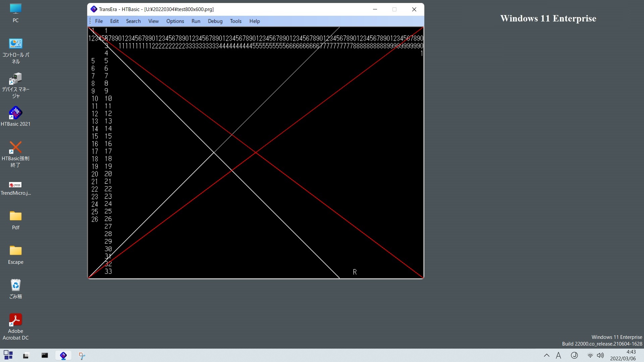
Task: Select the Escape folder on desktop
Action: (15, 255)
